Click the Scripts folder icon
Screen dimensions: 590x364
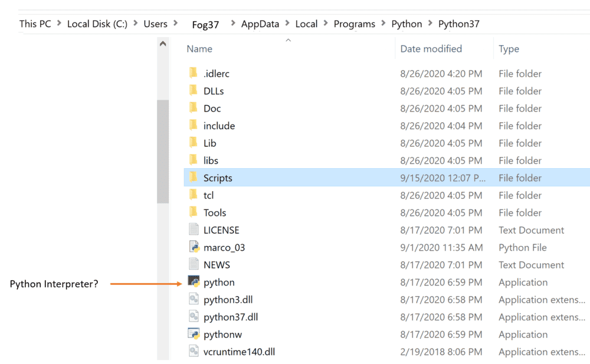pos(193,178)
